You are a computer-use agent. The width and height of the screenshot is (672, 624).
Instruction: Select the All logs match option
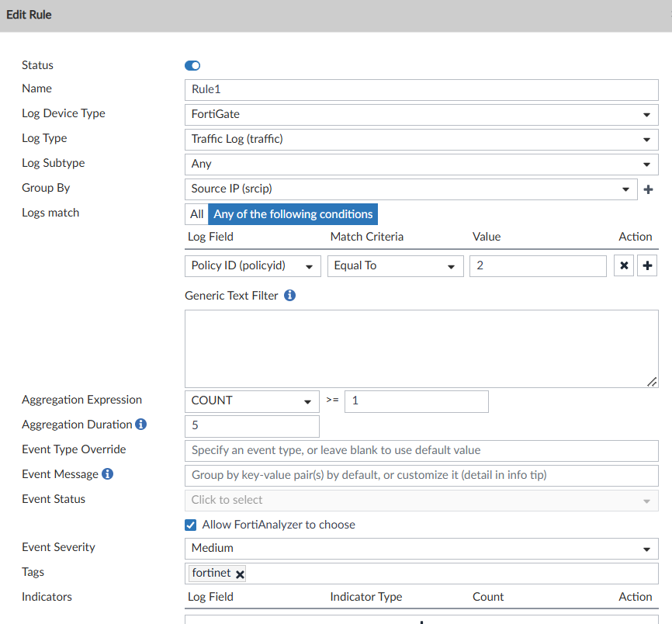(196, 214)
